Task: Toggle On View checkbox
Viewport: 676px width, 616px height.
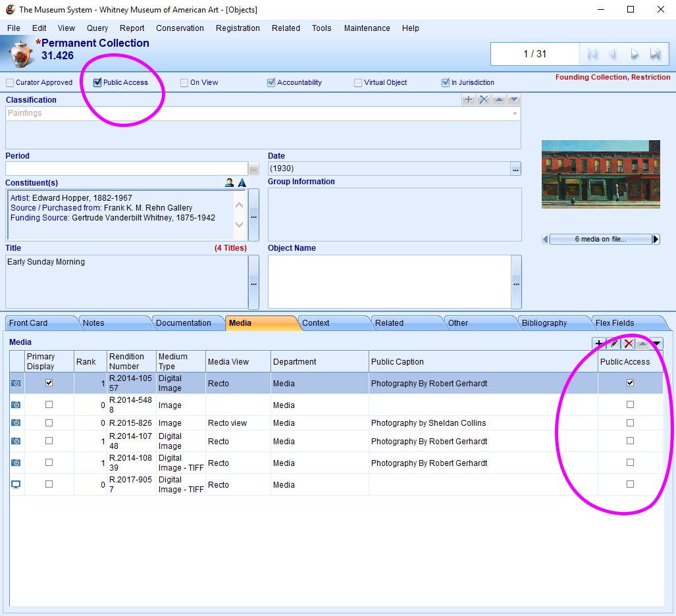Action: (184, 82)
